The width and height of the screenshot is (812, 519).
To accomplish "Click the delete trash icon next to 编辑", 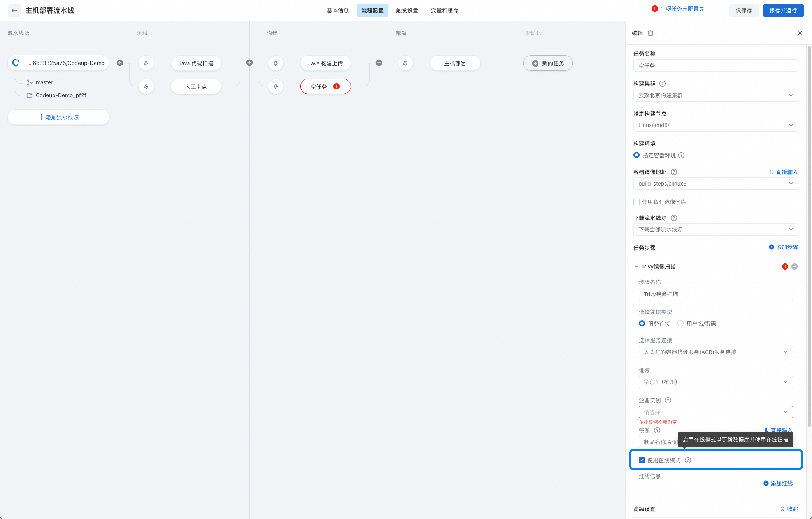I will point(651,33).
